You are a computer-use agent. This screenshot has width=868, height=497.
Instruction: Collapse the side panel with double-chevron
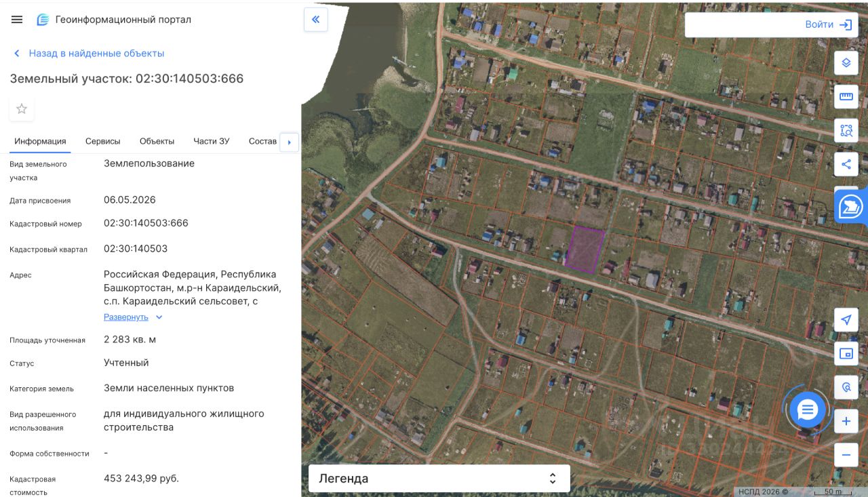click(315, 20)
